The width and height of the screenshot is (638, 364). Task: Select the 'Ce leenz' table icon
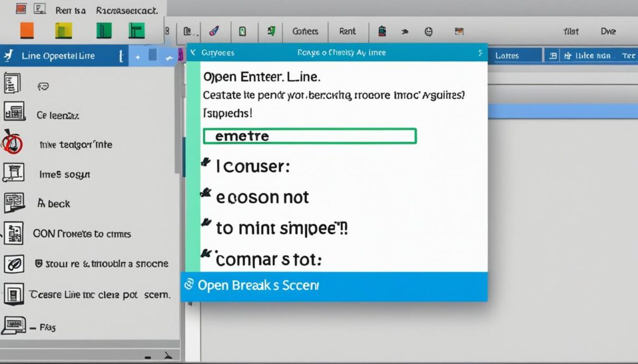tap(14, 113)
